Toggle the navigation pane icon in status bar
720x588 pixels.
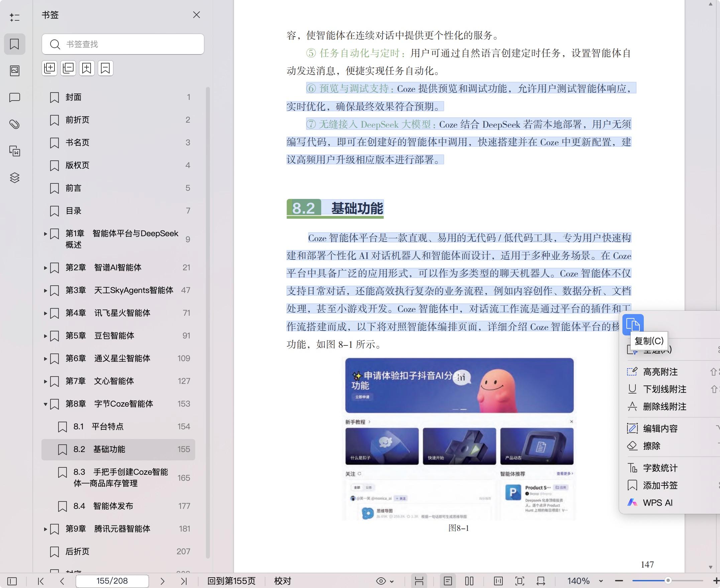pos(12,581)
